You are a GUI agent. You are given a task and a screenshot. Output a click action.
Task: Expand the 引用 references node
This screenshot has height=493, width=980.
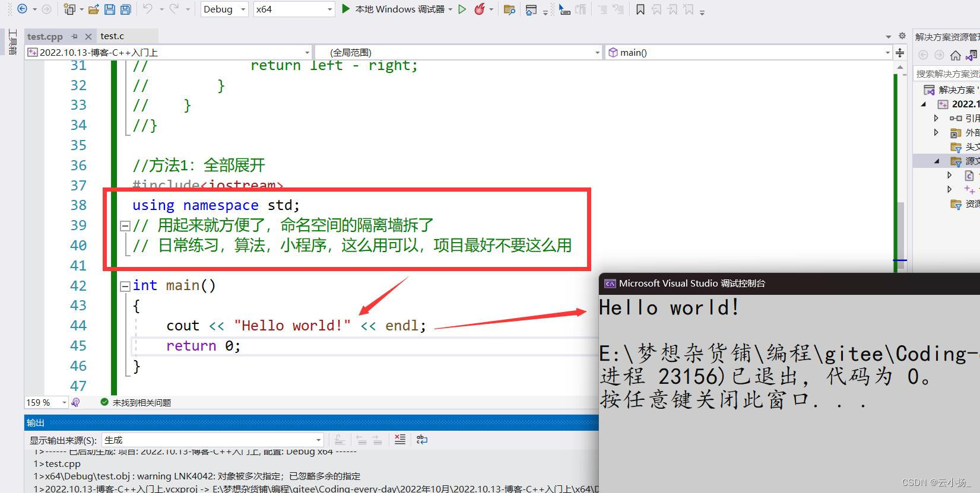(937, 118)
